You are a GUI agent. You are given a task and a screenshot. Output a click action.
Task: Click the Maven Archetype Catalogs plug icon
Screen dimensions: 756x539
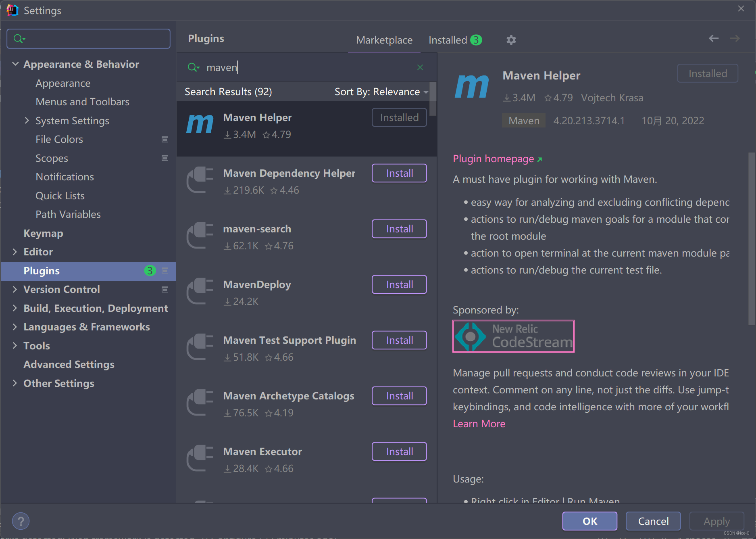[200, 403]
